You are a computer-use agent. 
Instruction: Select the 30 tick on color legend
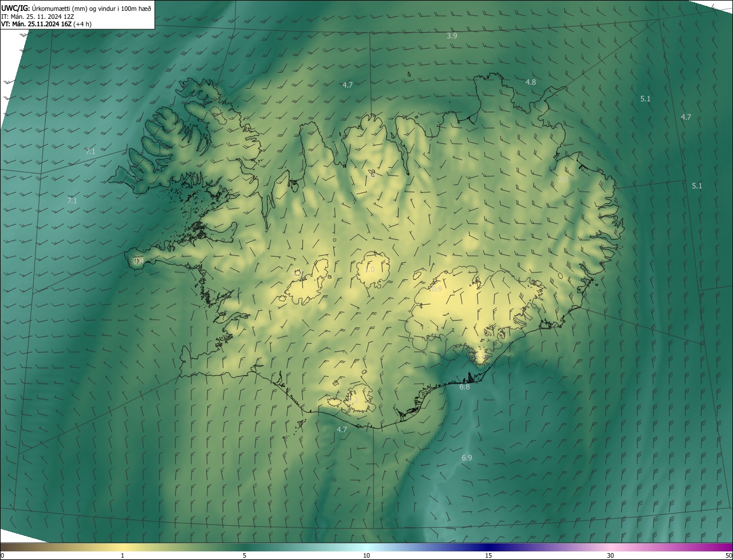tap(610, 555)
